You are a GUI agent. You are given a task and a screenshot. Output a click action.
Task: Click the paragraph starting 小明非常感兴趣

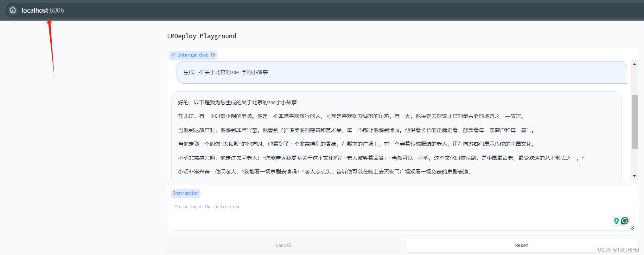381,158
